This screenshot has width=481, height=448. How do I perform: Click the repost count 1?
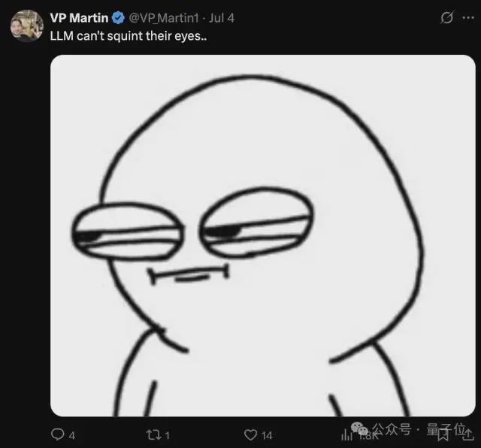(167, 435)
